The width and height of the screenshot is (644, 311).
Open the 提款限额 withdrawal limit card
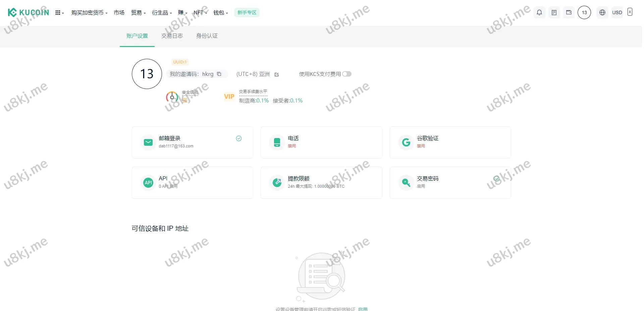click(x=321, y=182)
